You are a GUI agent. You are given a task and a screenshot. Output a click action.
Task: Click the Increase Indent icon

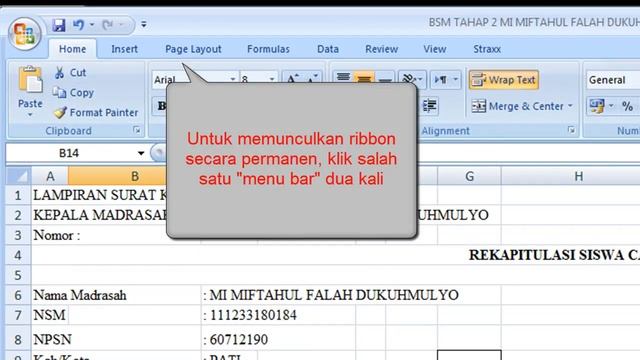(429, 106)
